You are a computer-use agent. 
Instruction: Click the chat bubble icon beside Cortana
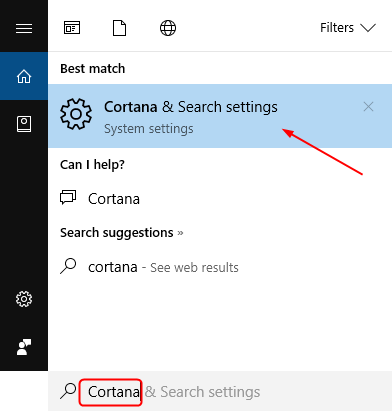tap(68, 197)
